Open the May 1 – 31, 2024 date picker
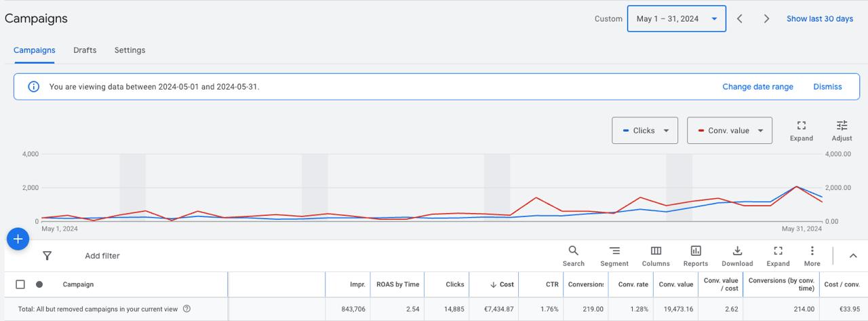868x321 pixels. click(676, 19)
